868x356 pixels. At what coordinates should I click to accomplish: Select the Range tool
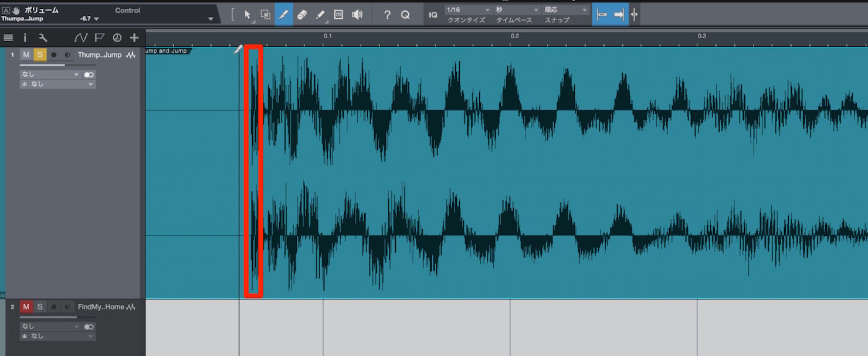(x=266, y=15)
